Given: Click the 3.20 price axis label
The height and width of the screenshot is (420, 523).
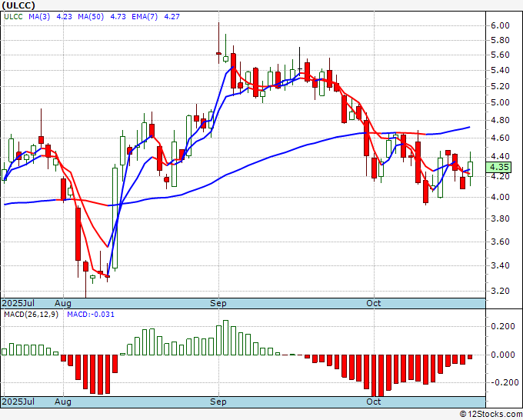Looking at the screenshot, I should [500, 291].
